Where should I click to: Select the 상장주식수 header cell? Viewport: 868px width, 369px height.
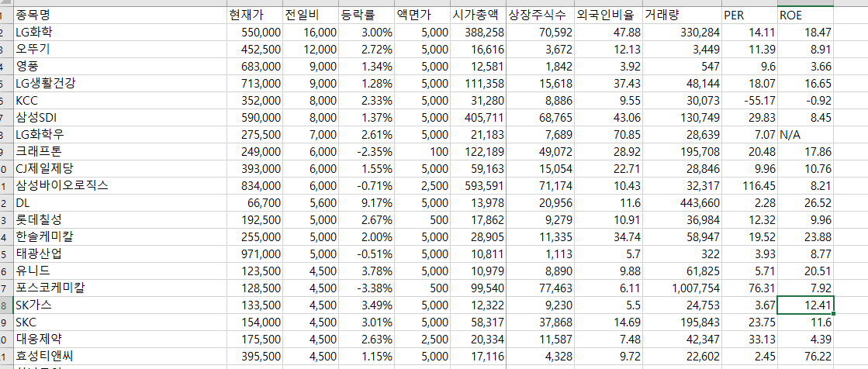tap(540, 15)
